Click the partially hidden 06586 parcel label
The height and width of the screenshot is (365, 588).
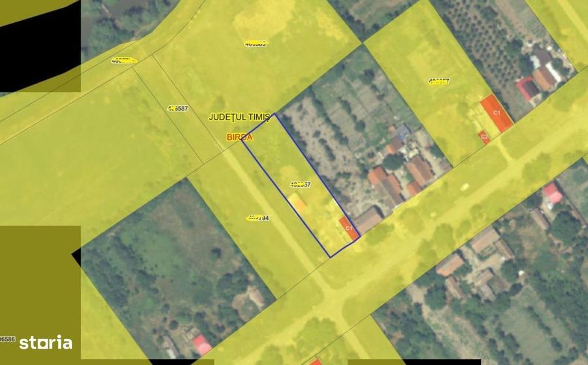click(7, 339)
